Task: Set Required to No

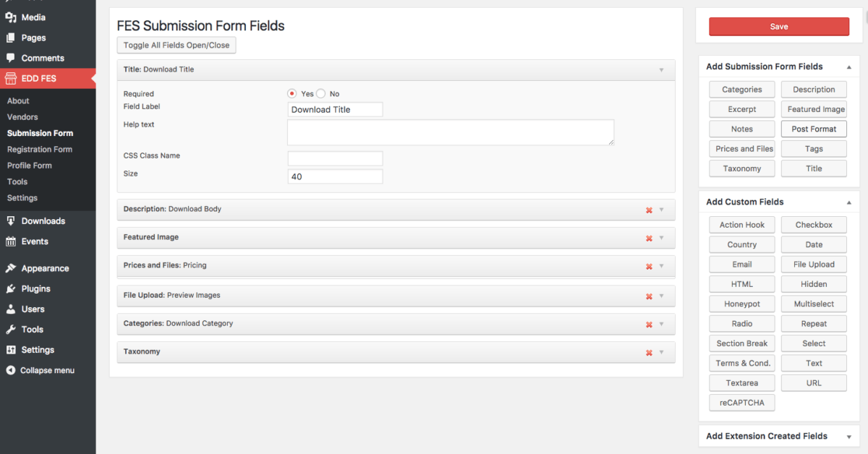Action: pos(320,93)
